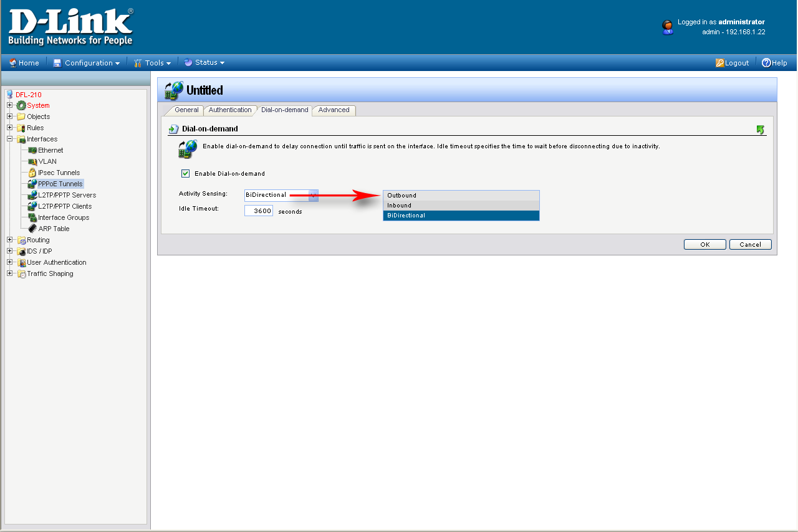798x532 pixels.
Task: Expand the Routing tree node
Action: point(10,240)
